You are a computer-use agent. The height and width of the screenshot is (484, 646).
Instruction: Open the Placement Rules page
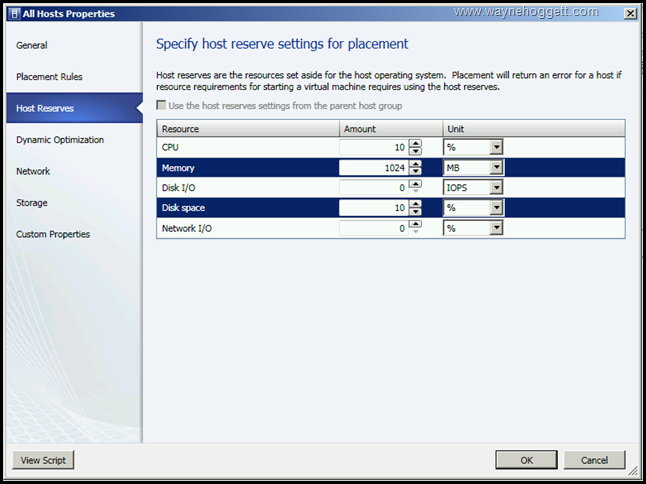click(49, 77)
